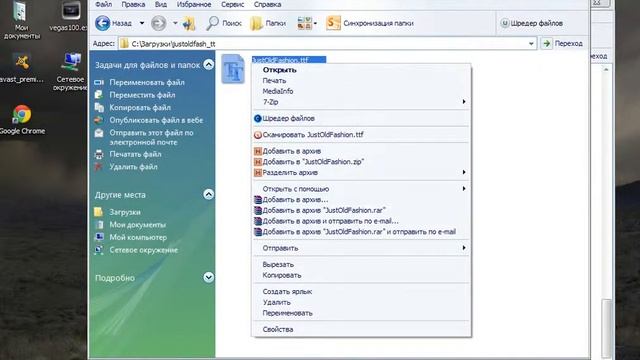Click Rename file (Переименовать файл) task
The image size is (640, 360).
coord(147,82)
